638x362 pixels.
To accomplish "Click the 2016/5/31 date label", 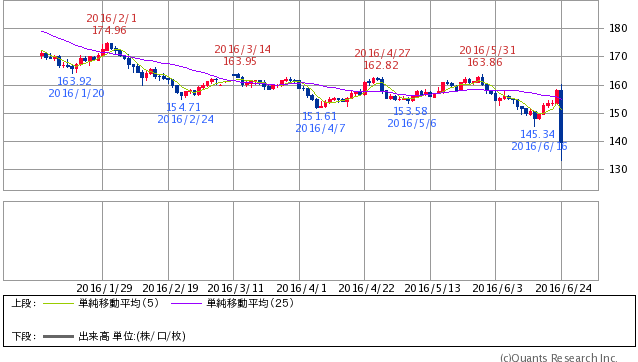I will [487, 50].
